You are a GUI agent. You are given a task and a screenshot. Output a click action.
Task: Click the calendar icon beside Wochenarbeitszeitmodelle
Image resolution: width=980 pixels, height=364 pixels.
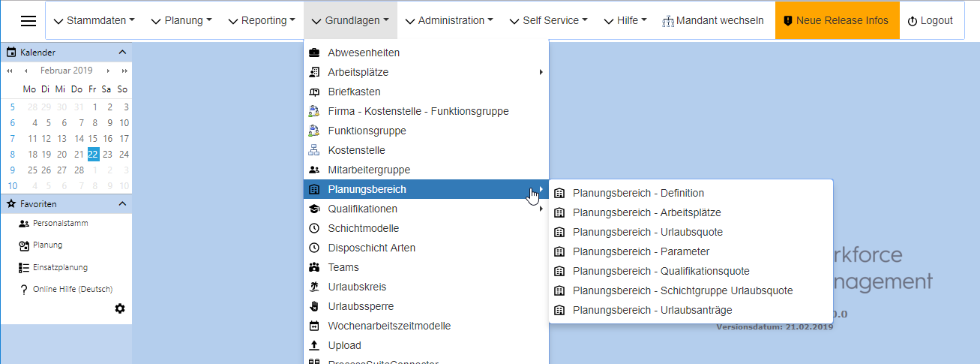tap(314, 326)
